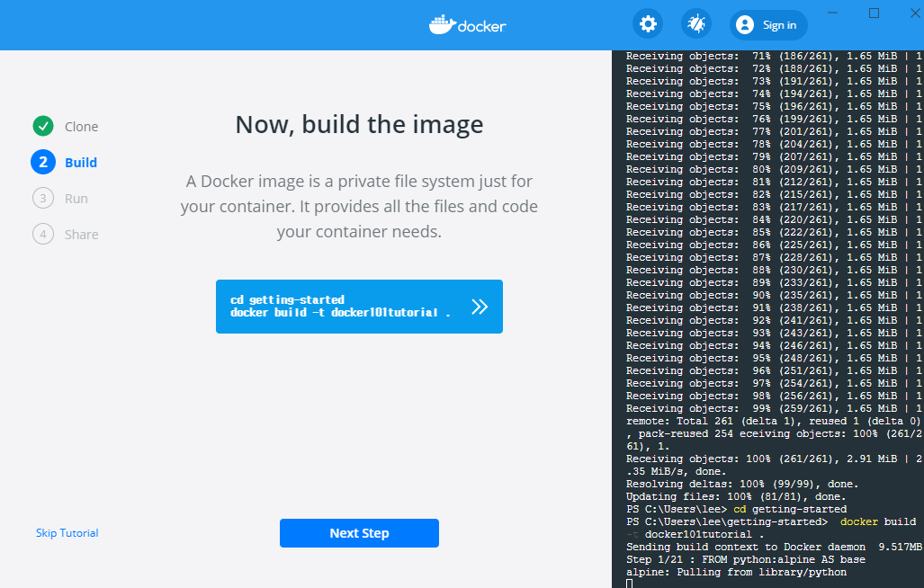Open the troubleshoot bug icon

point(696,24)
